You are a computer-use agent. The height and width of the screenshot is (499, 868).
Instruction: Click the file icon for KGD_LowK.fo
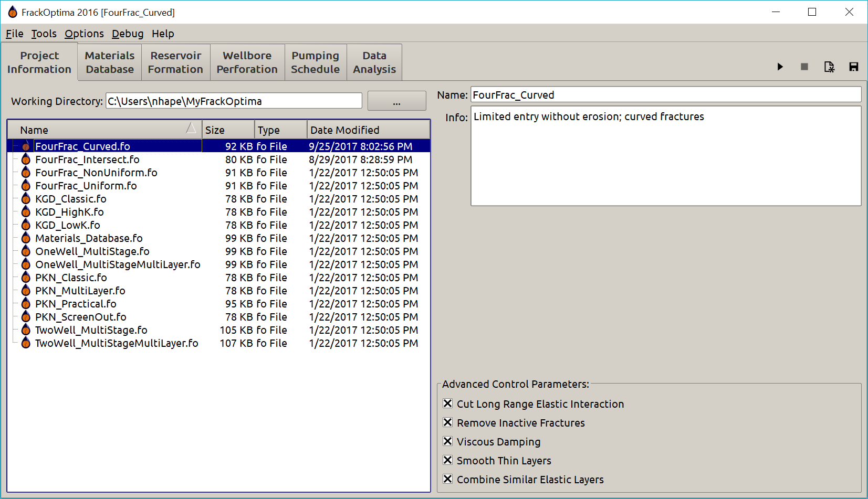[x=26, y=225]
